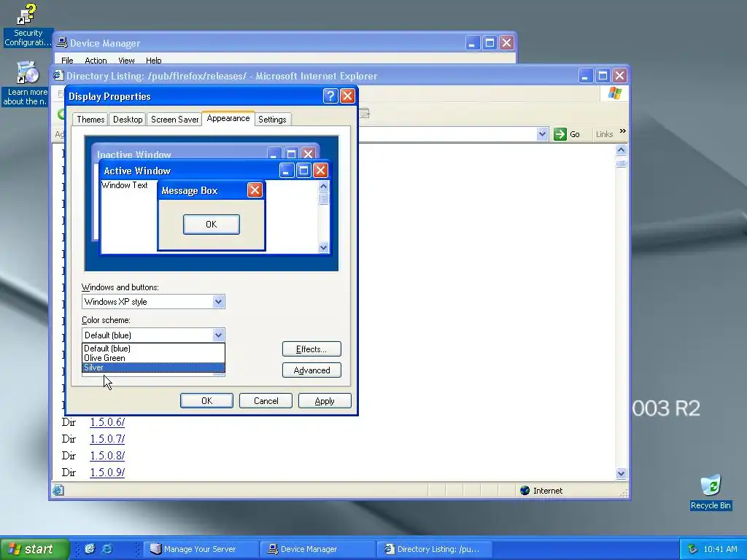This screenshot has height=560, width=747.
Task: Click the Windows flag logo in Internet Explorer
Action: (x=614, y=93)
